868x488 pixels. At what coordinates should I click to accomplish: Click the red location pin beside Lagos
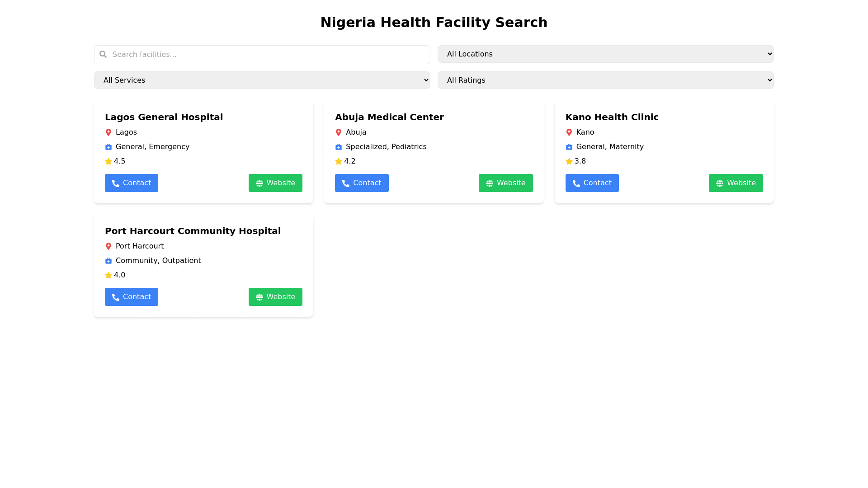[x=108, y=132]
